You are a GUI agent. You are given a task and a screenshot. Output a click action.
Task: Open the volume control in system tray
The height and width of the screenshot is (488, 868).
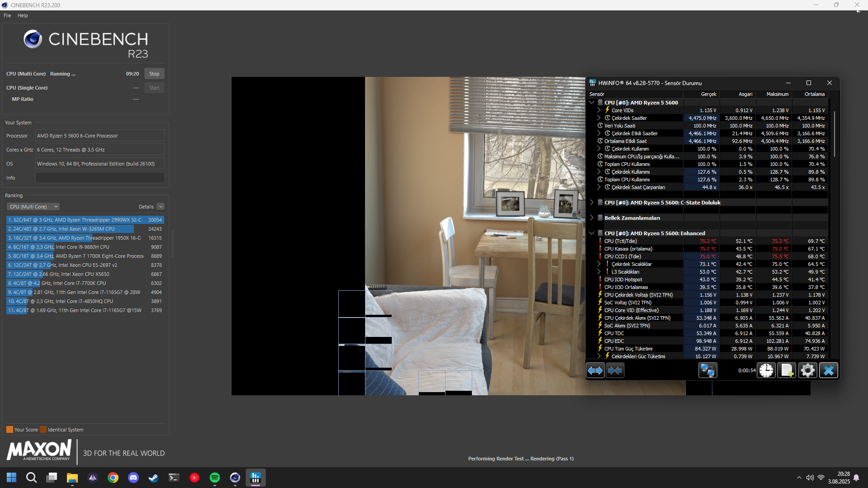click(810, 478)
